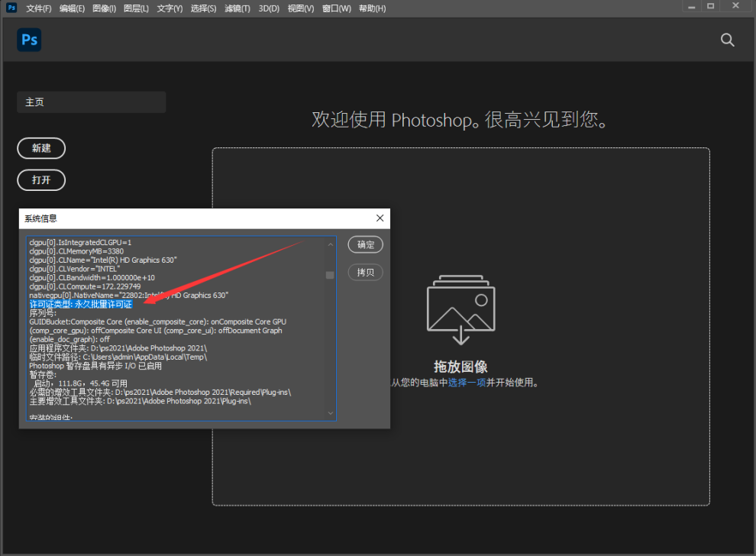The image size is (756, 556).
Task: Open the 帮助 menu
Action: (x=372, y=8)
